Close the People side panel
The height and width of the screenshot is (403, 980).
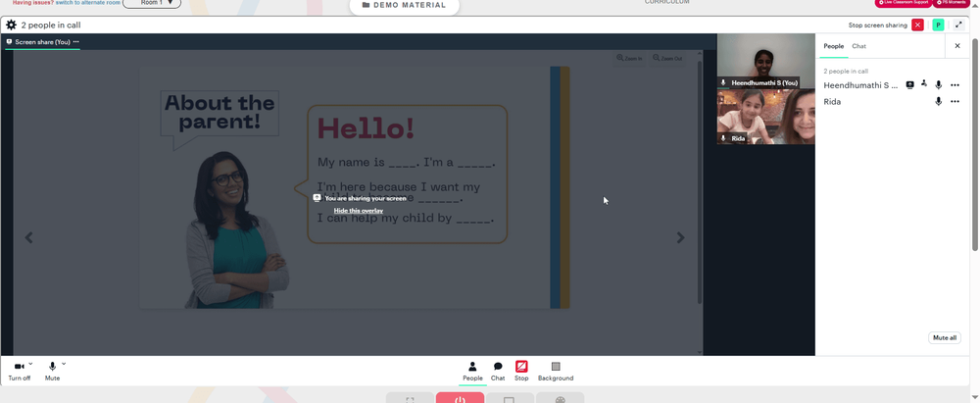click(x=956, y=46)
